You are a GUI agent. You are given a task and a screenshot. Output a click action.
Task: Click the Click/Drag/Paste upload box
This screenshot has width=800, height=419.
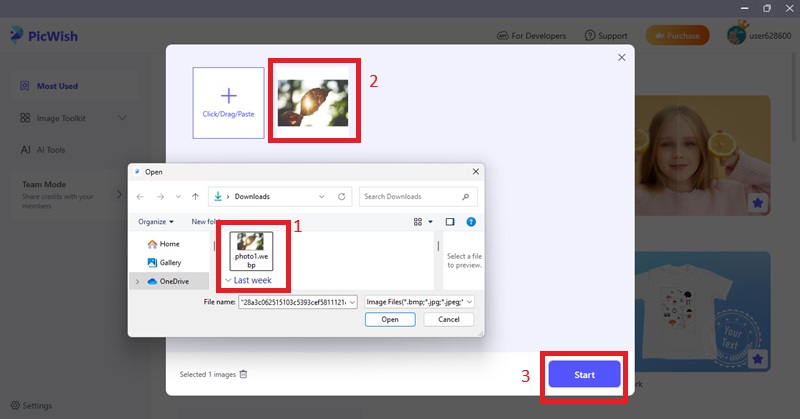pyautogui.click(x=229, y=102)
